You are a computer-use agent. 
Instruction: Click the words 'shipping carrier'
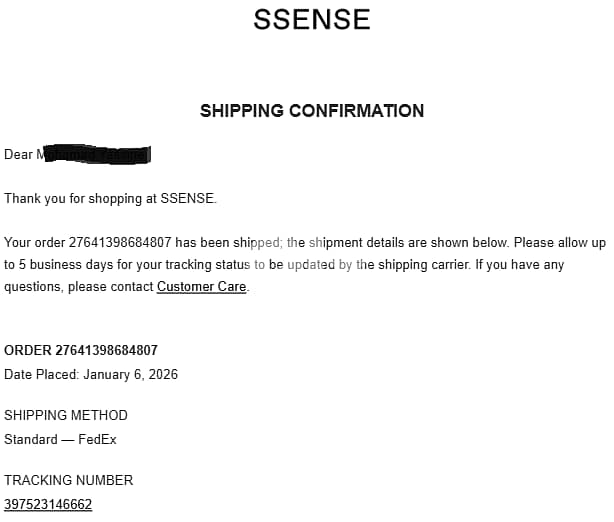coord(423,265)
